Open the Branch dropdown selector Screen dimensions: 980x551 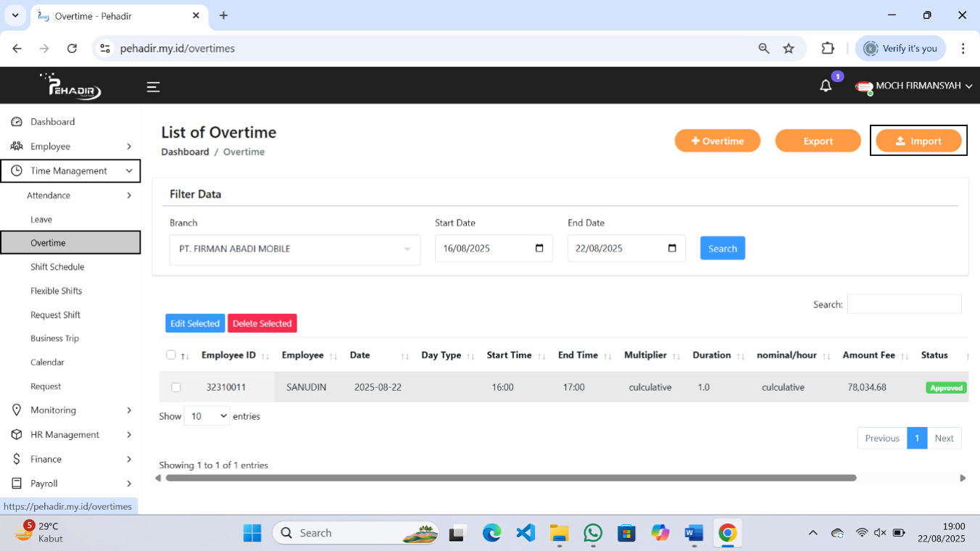[x=294, y=249]
